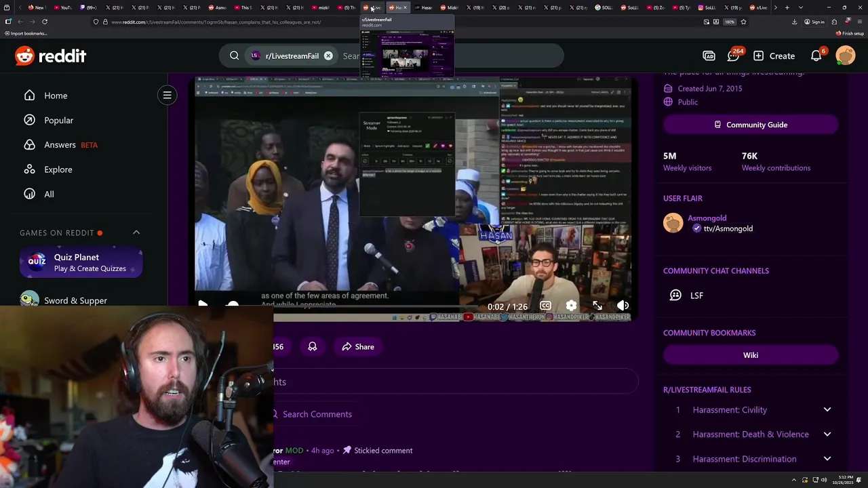
Task: Open the Reddit home logo
Action: point(51,56)
